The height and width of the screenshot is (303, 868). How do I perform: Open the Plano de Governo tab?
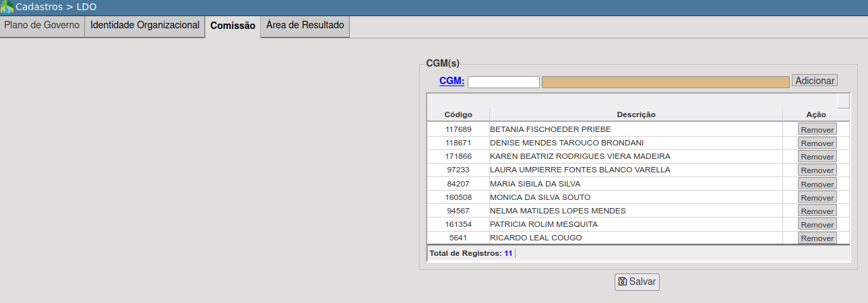coord(42,26)
